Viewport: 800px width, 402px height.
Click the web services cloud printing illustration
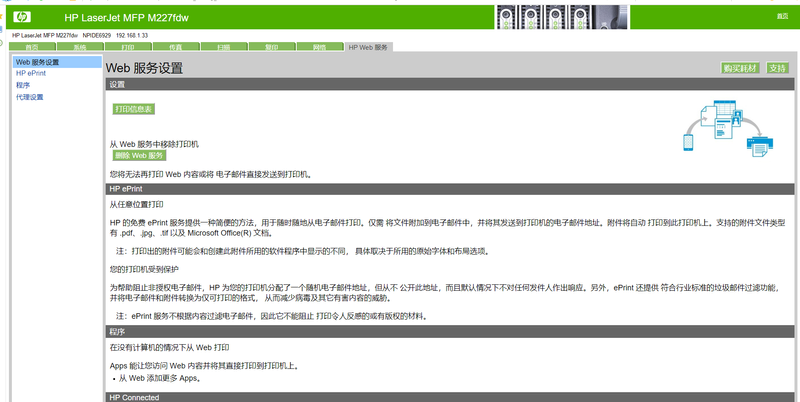(729, 128)
